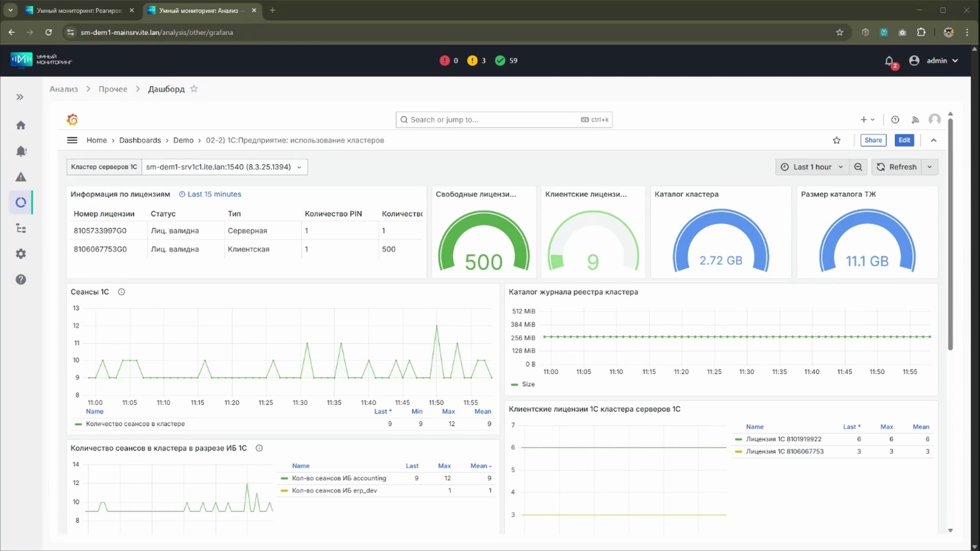Screen dimensions: 980x551
Task: Change the yellow erp_dev series color
Action: [284, 491]
